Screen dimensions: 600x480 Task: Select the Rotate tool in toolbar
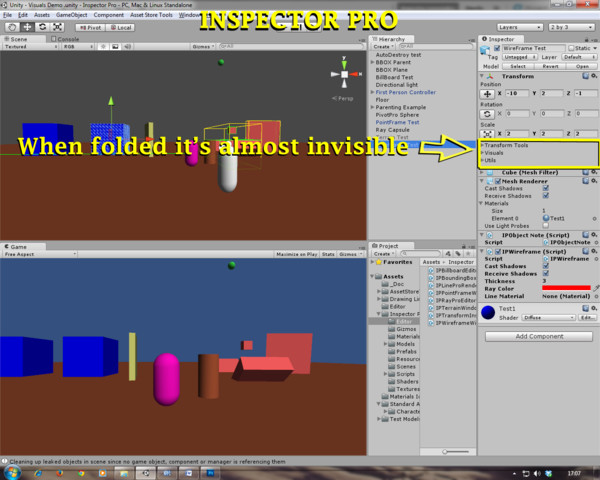tap(42, 27)
